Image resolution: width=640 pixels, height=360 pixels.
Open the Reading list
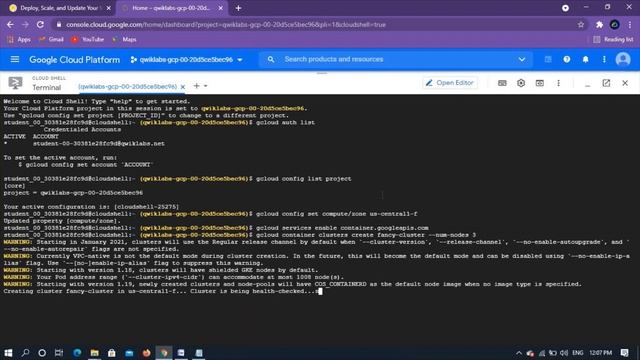pos(613,40)
